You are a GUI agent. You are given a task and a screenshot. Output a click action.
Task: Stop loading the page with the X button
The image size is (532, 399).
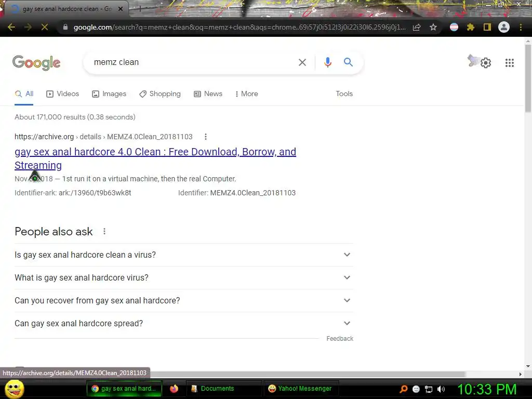click(x=45, y=27)
